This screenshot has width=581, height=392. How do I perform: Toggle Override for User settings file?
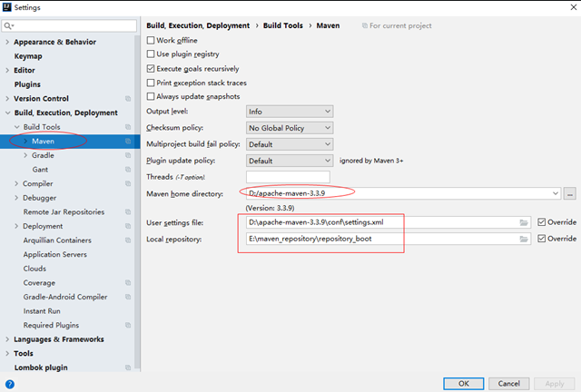541,222
